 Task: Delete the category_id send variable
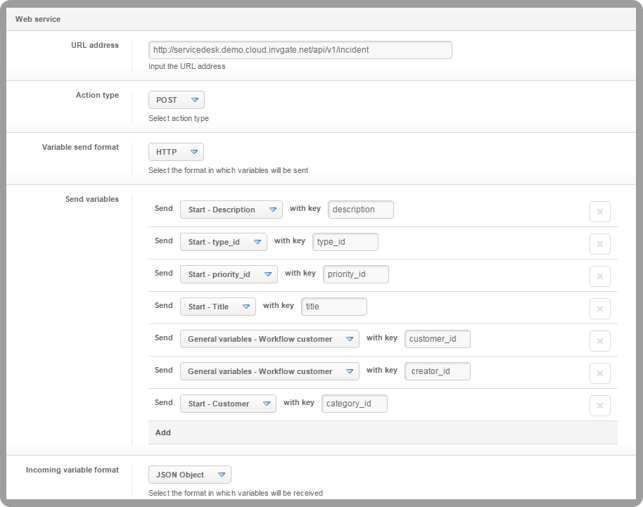pos(600,406)
